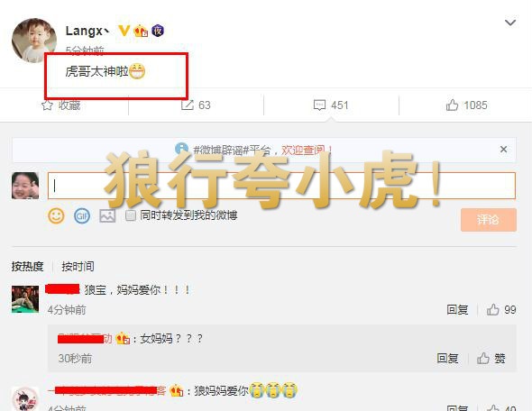This screenshot has width=532, height=411.
Task: Sort comments by 按热度 tab
Action: 27,267
